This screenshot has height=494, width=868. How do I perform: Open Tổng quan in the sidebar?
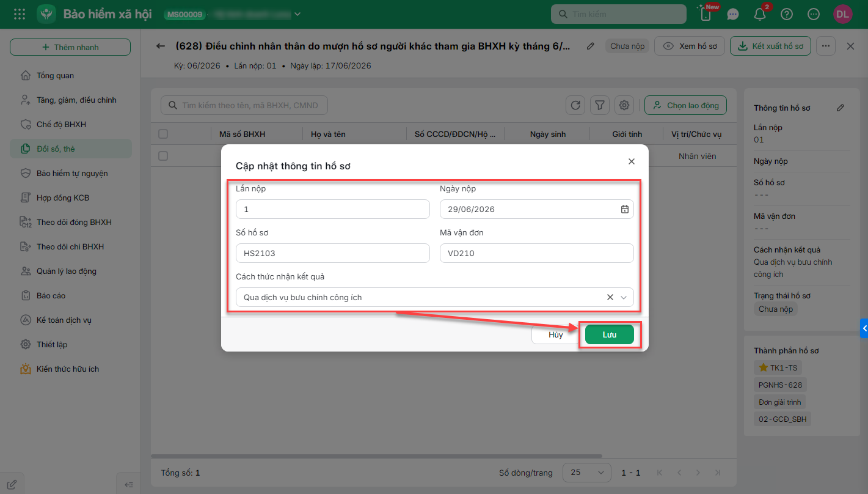[x=71, y=75]
